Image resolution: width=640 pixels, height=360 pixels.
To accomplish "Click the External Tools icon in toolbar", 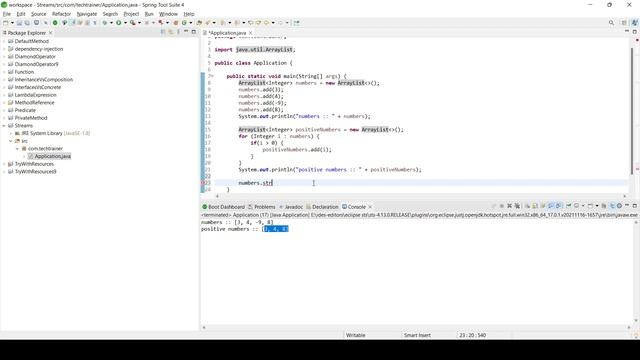I will pos(161,23).
